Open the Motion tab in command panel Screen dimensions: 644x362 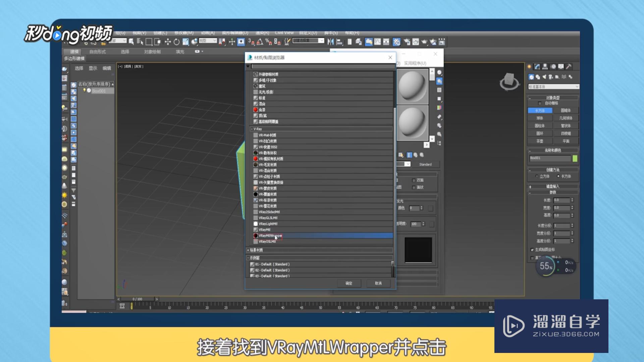coord(553,66)
